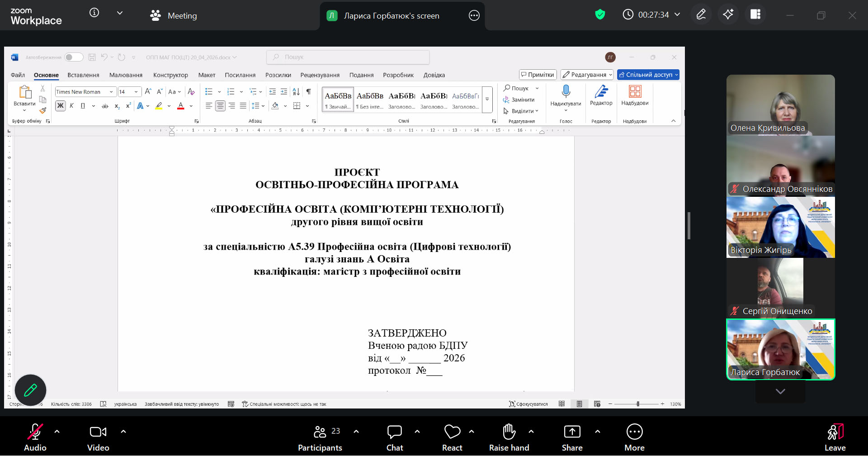The height and width of the screenshot is (456, 868).
Task: Click the green annotate pencil button
Action: [30, 390]
